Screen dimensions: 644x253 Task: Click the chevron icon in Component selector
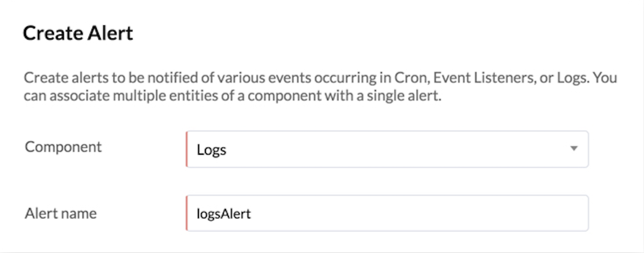tap(574, 149)
